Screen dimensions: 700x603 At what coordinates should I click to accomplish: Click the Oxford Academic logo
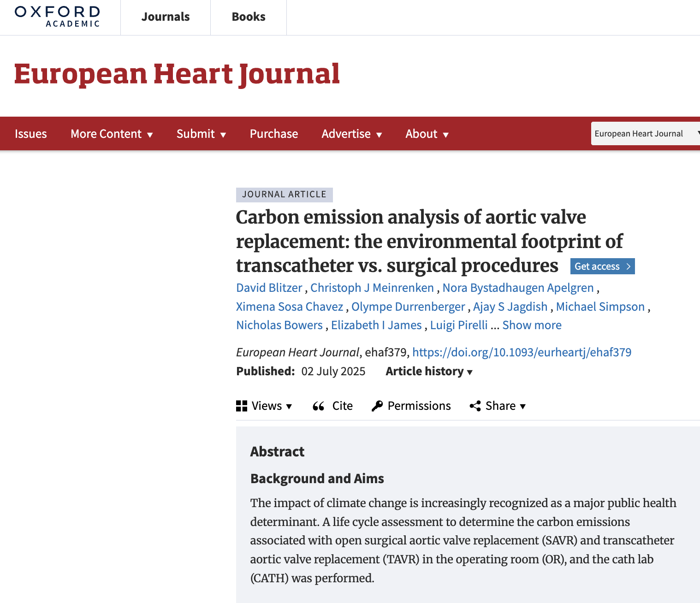[x=57, y=17]
